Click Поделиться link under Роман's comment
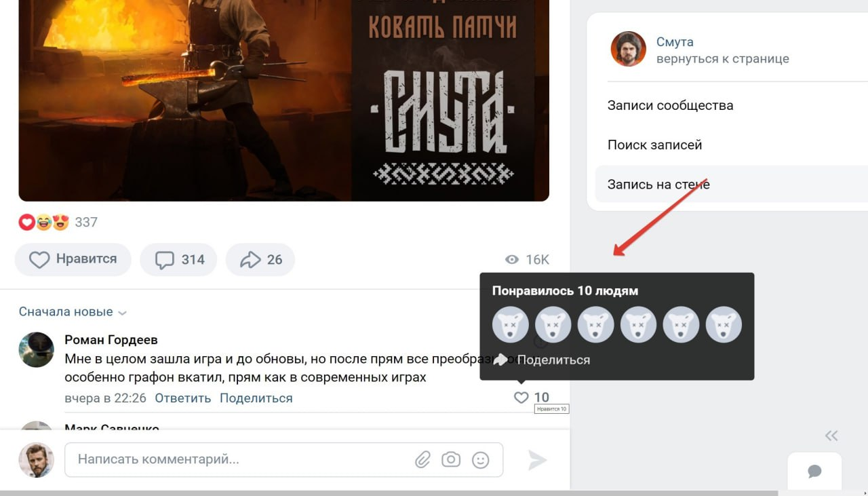The image size is (868, 496). pyautogui.click(x=256, y=398)
